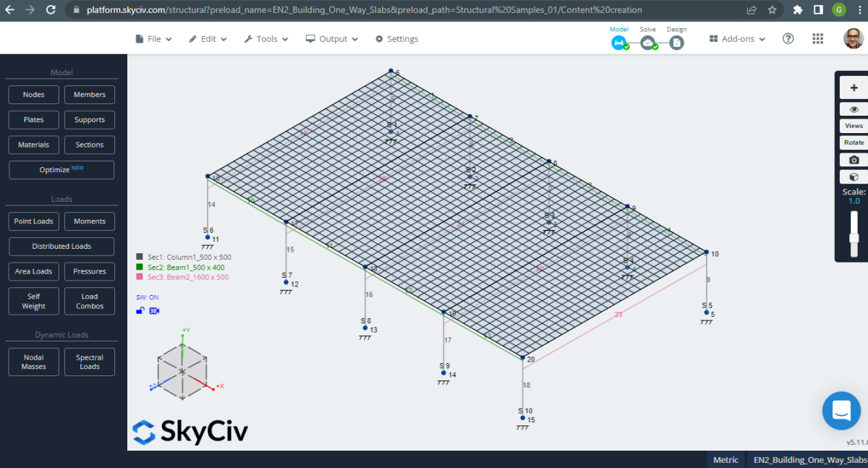Screen dimensions: 868x468
Task: Click the 3D render cube icon
Action: (x=854, y=176)
